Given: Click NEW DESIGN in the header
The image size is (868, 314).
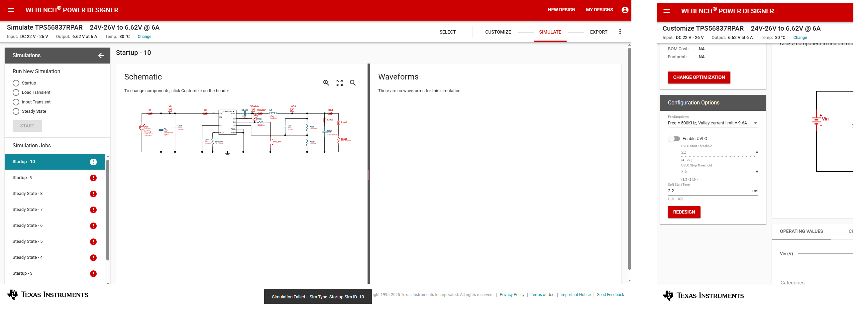Looking at the screenshot, I should coord(561,10).
